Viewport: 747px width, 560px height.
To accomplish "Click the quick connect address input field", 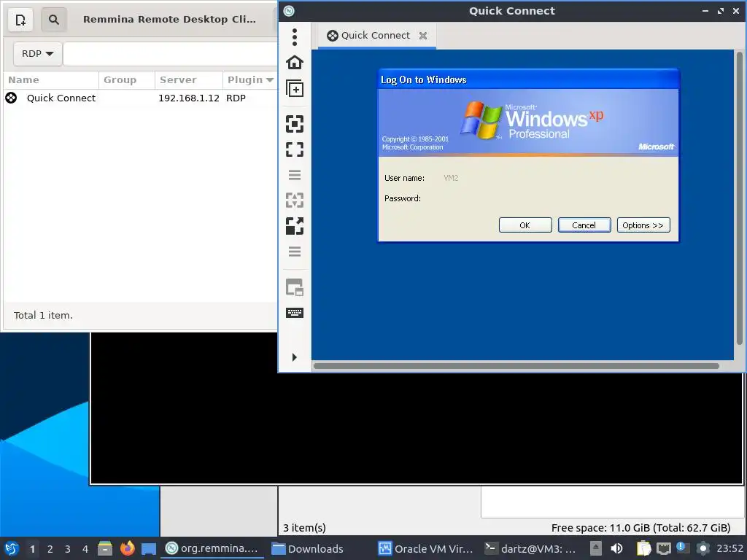I will coord(170,54).
